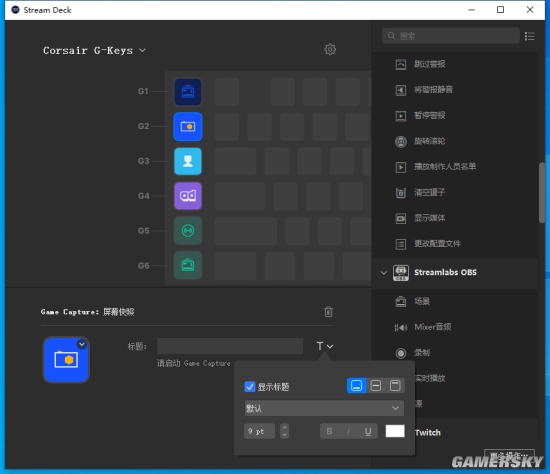Click the 跳过警报 action icon
This screenshot has height=474, width=550.
401,64
